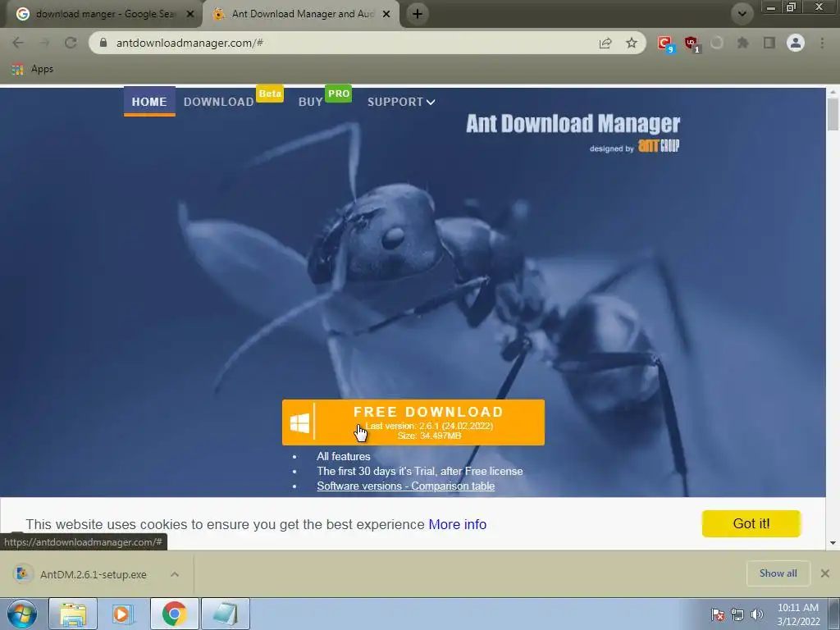
Task: Open the uBlock shield extension icon
Action: coord(691,43)
